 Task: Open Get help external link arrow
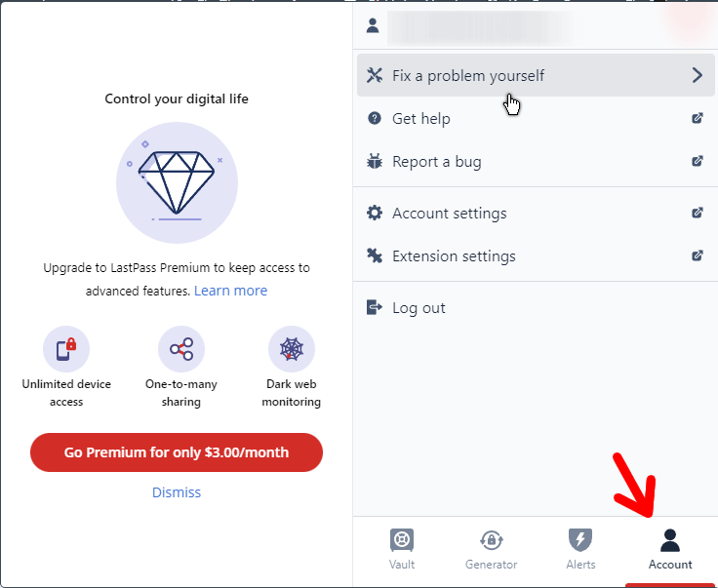pos(697,118)
